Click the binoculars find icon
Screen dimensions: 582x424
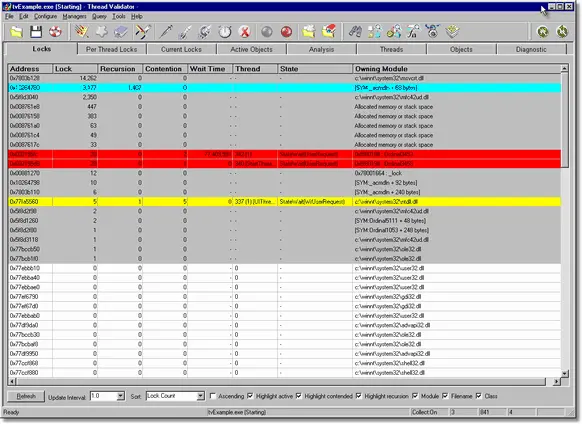pyautogui.click(x=355, y=32)
